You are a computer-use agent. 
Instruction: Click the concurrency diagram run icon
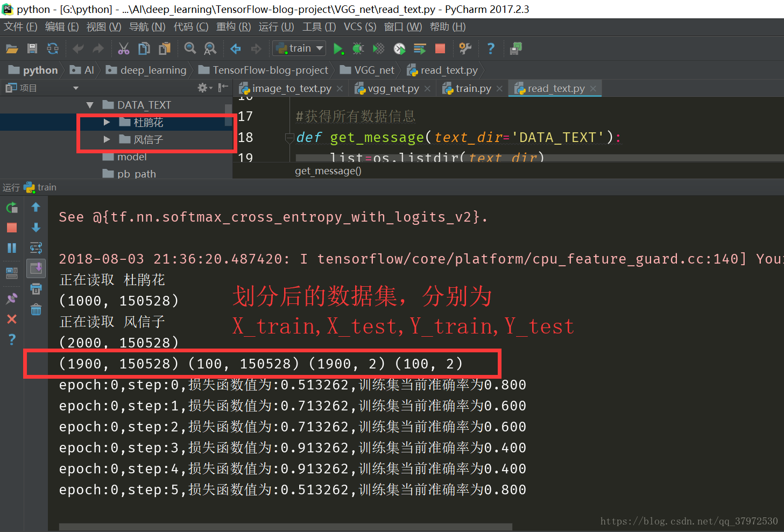[420, 49]
